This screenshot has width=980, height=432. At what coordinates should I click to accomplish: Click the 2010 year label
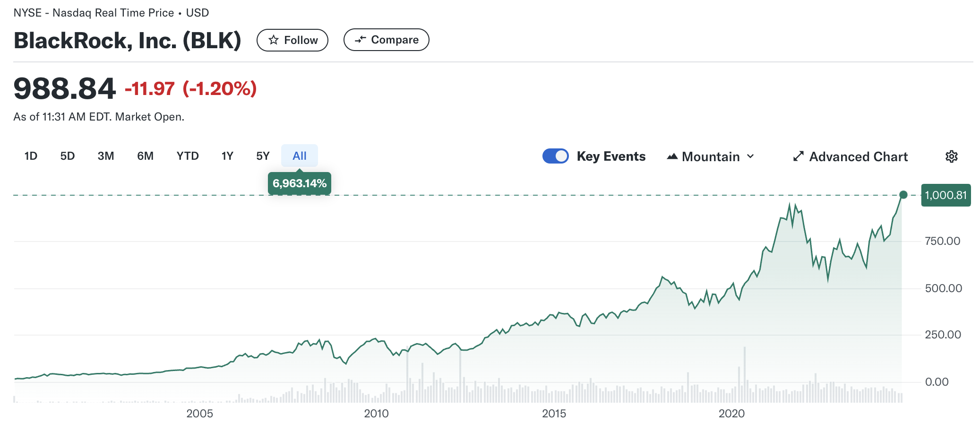coord(376,414)
